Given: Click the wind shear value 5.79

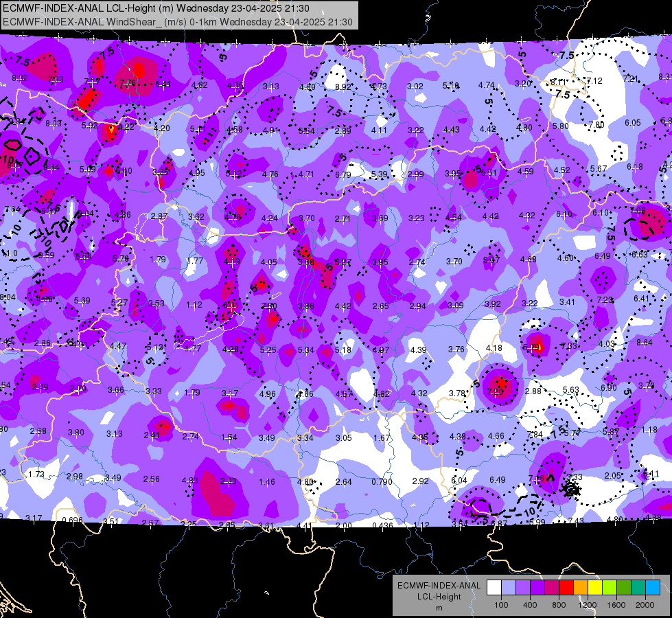Looking at the screenshot, I should tap(531, 347).
